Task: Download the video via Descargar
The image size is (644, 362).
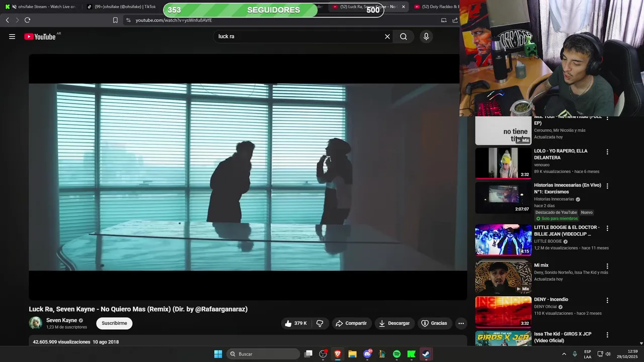Action: (394, 323)
